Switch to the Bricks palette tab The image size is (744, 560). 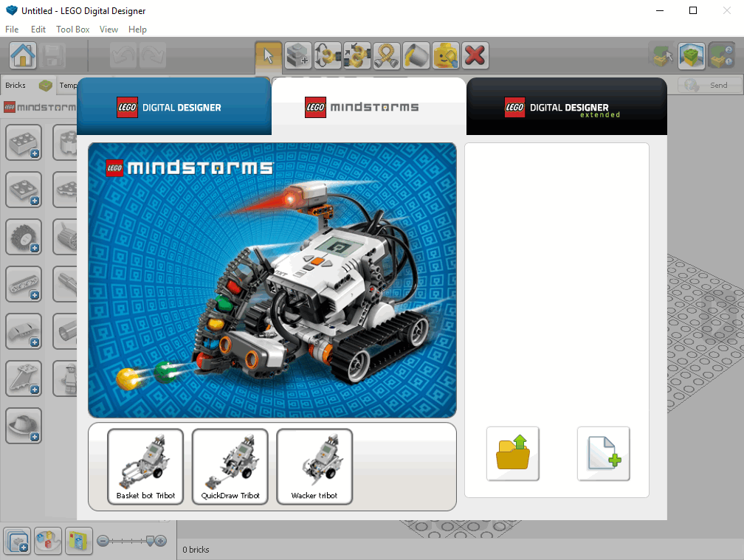[28, 86]
